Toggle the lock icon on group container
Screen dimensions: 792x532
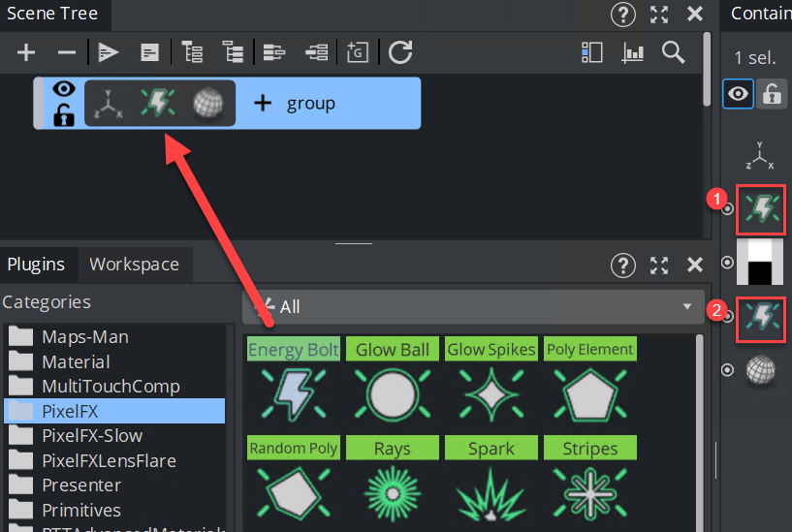64,116
